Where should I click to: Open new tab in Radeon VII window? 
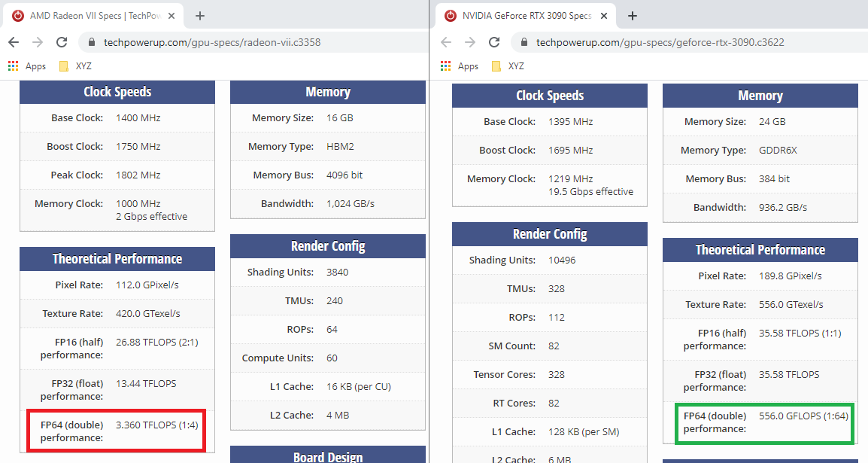[200, 16]
